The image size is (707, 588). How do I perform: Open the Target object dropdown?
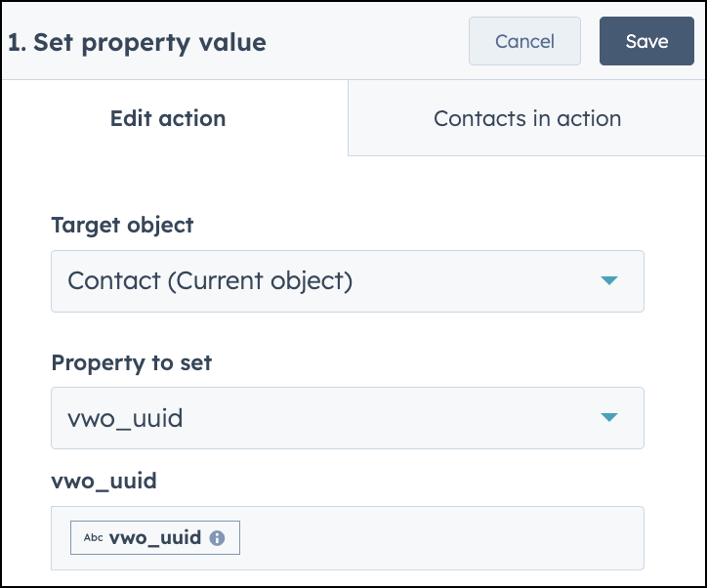pyautogui.click(x=348, y=281)
